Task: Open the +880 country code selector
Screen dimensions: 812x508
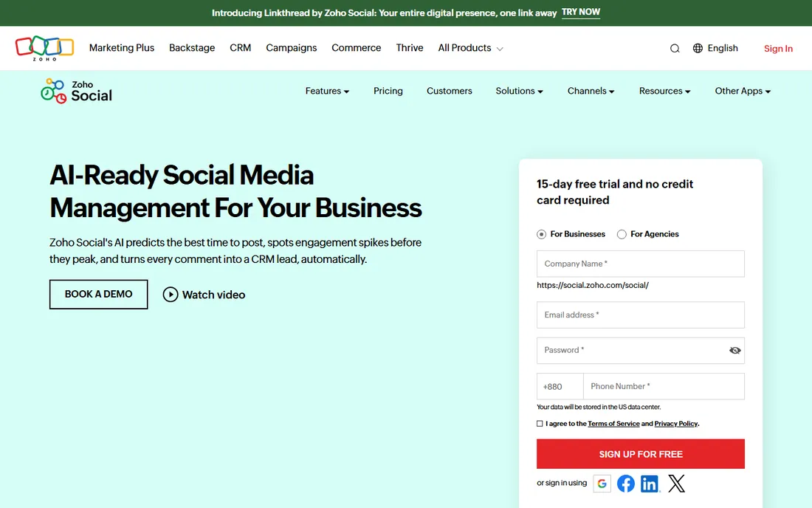Action: 560,386
